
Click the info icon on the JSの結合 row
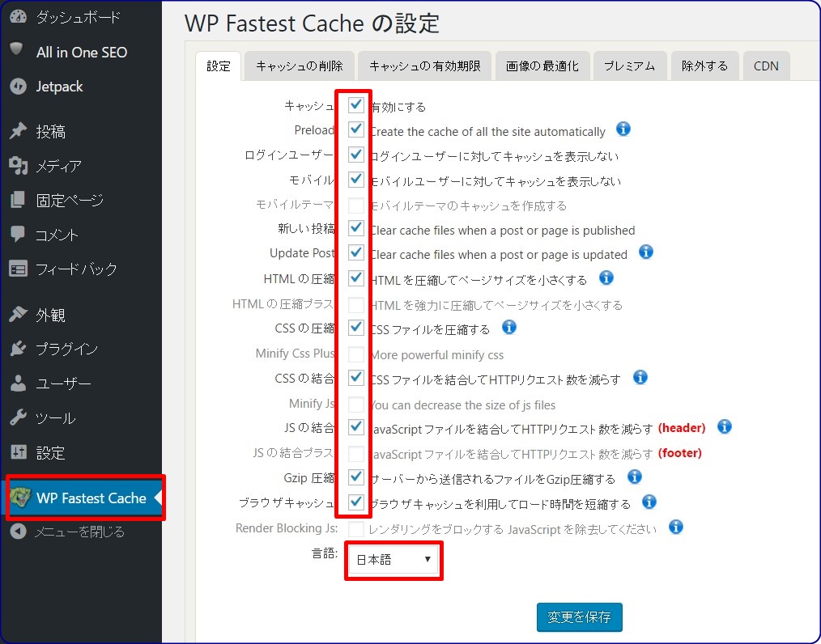pyautogui.click(x=724, y=427)
